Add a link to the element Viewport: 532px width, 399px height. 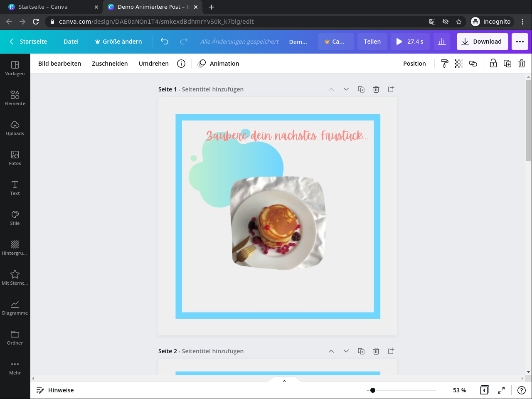(x=473, y=64)
